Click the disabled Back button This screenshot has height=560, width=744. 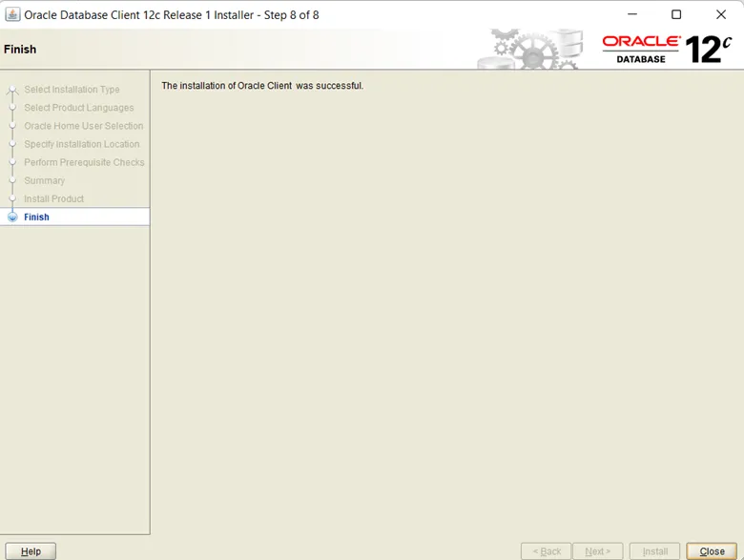tap(547, 551)
